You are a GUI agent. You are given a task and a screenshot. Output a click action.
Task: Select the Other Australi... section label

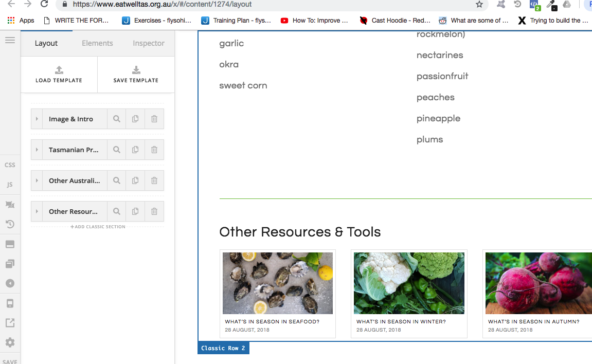coord(75,180)
